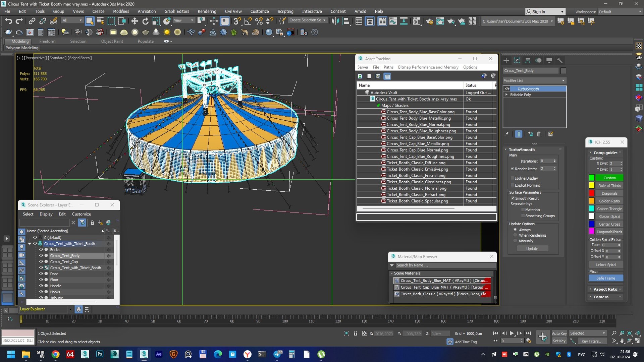Image resolution: width=644 pixels, height=362 pixels.
Task: Toggle the Angle Snap icon
Action: tap(248, 21)
